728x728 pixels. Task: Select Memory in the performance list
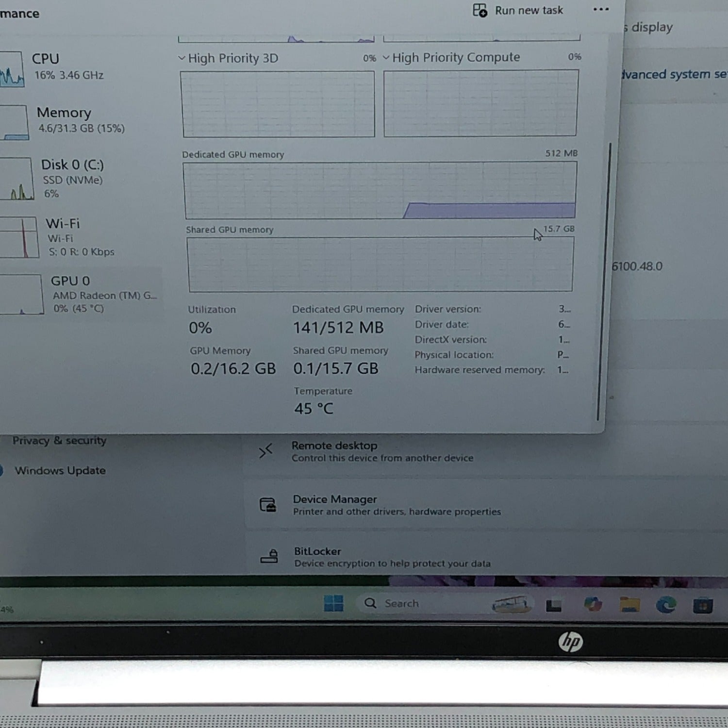pos(64,119)
